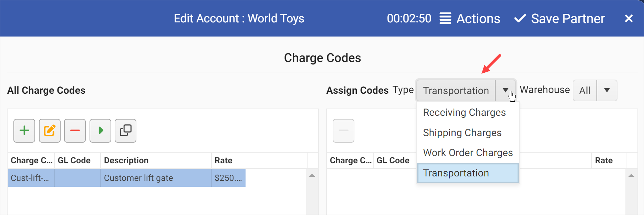Viewport: 644px width, 215px height.
Task: Duplicate the selected charge code
Action: pos(125,131)
